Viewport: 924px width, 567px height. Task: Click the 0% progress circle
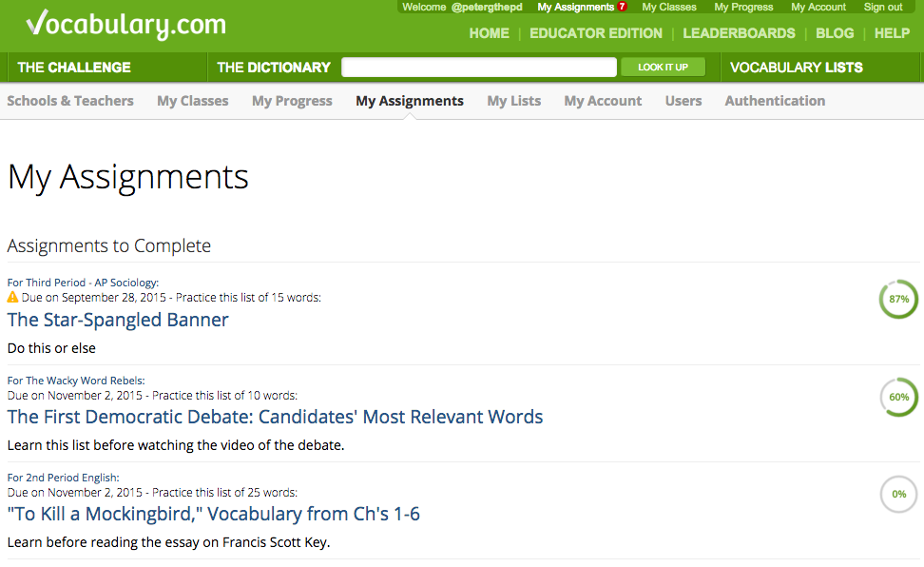[898, 494]
